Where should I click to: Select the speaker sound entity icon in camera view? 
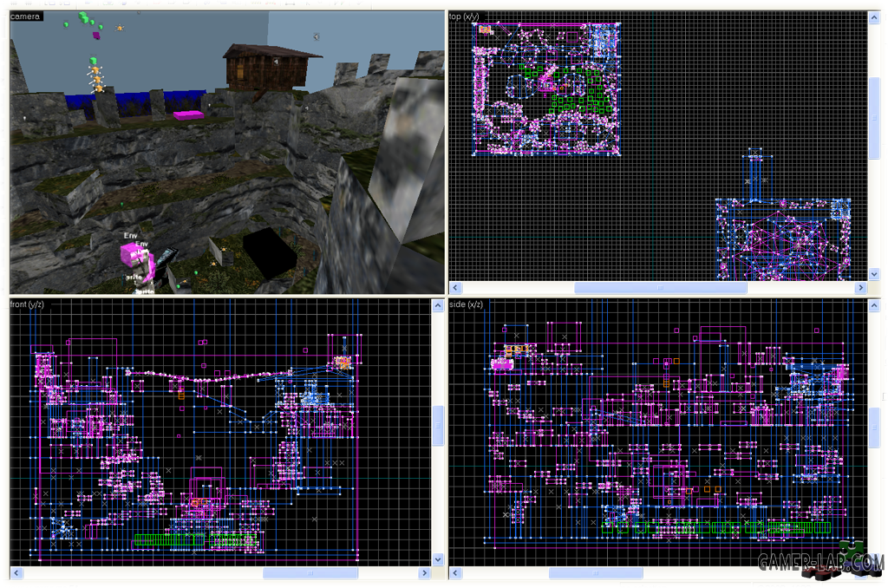click(x=316, y=36)
